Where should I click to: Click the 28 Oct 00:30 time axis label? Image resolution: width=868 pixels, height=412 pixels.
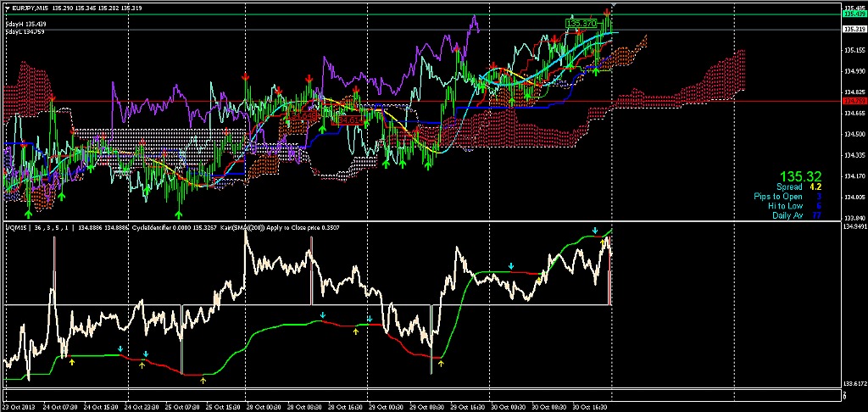point(263,406)
